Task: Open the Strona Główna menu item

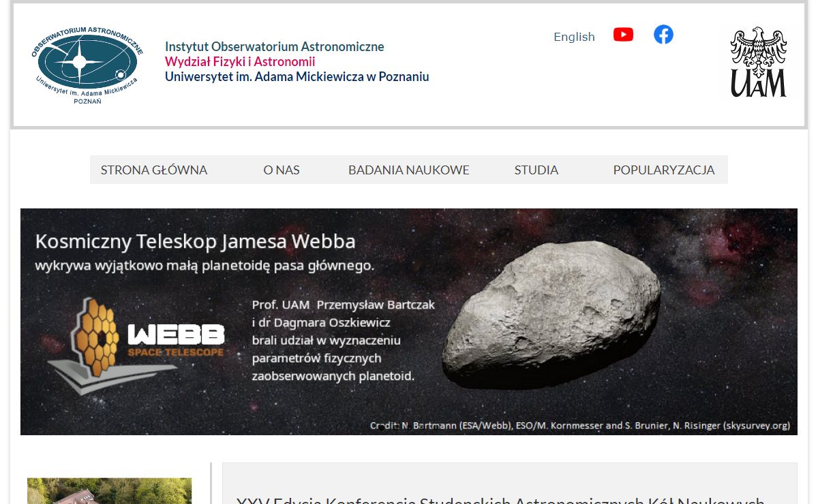Action: (x=154, y=170)
